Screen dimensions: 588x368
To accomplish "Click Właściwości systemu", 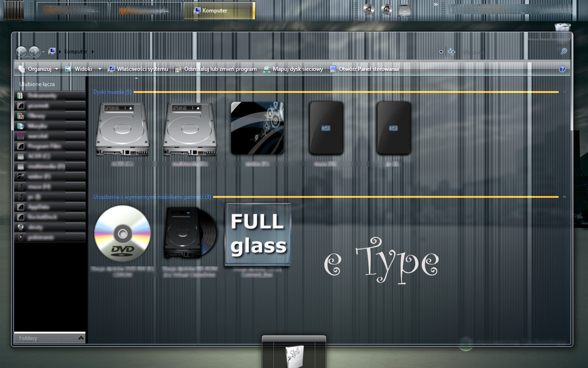I will point(138,69).
